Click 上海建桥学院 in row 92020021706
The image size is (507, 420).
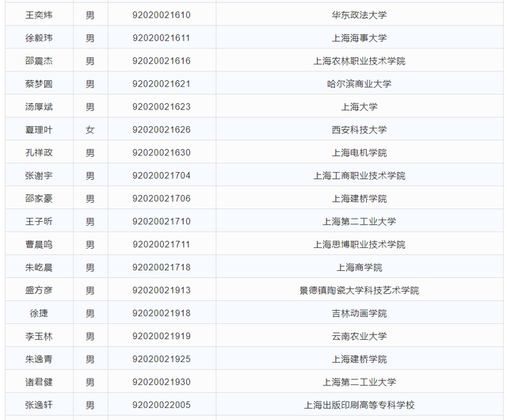(359, 199)
